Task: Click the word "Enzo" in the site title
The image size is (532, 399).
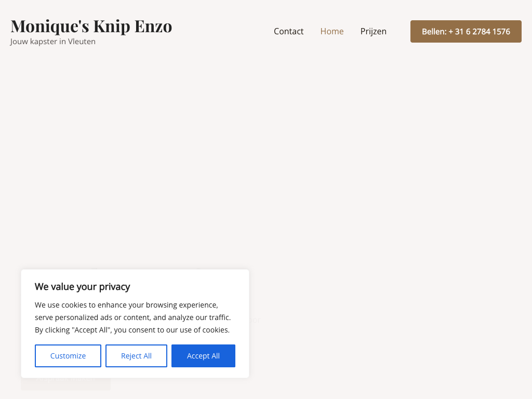Action: 153,26
